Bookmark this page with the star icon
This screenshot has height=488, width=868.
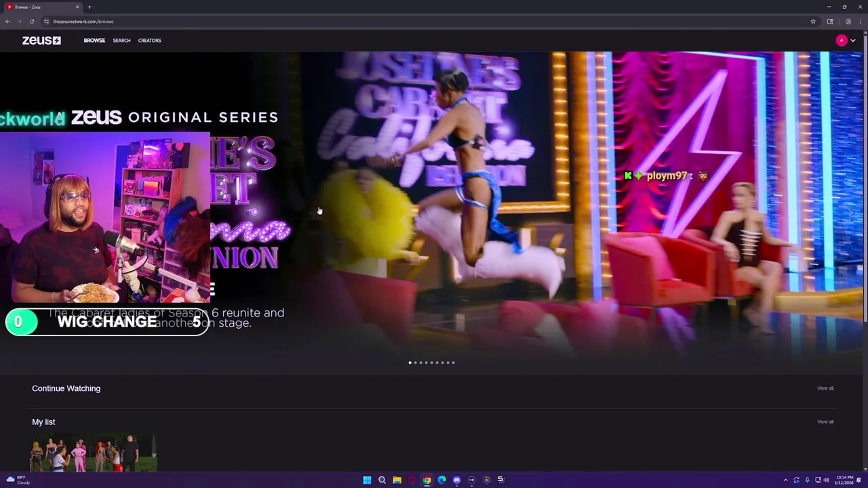(x=813, y=22)
